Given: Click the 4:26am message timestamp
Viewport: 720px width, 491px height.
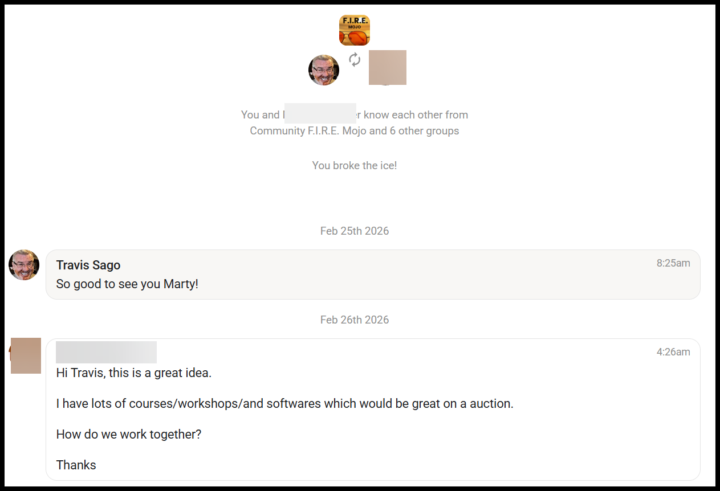Looking at the screenshot, I should 673,352.
